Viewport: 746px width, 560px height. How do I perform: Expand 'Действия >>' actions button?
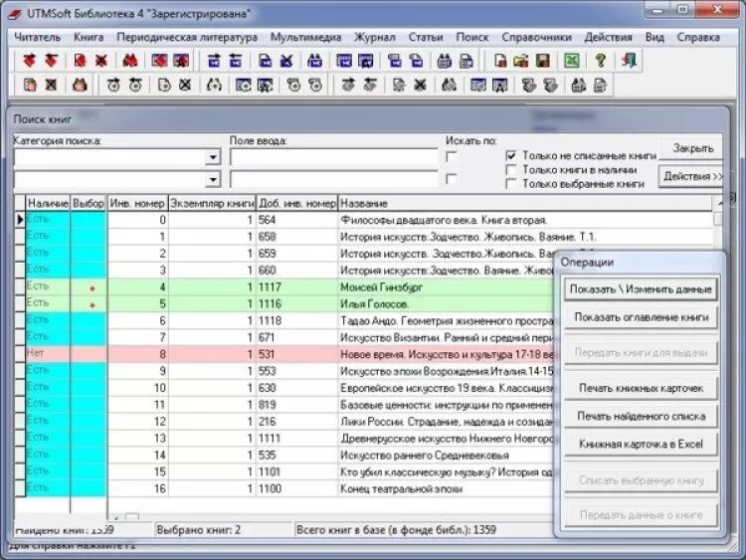pos(691,176)
